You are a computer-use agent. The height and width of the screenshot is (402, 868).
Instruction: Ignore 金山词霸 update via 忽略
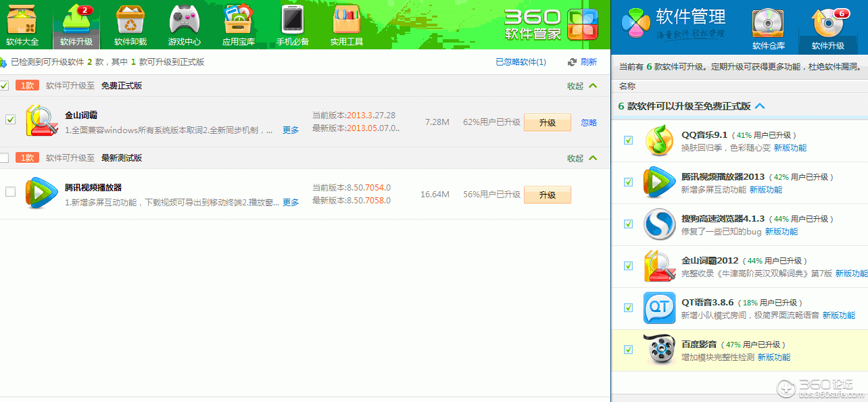click(589, 123)
